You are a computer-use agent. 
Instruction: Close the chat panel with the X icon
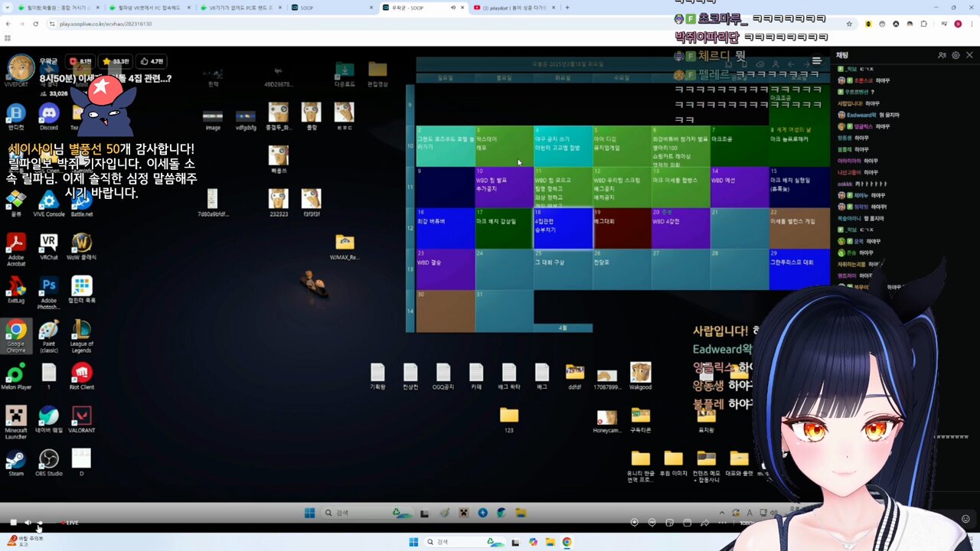tap(969, 55)
